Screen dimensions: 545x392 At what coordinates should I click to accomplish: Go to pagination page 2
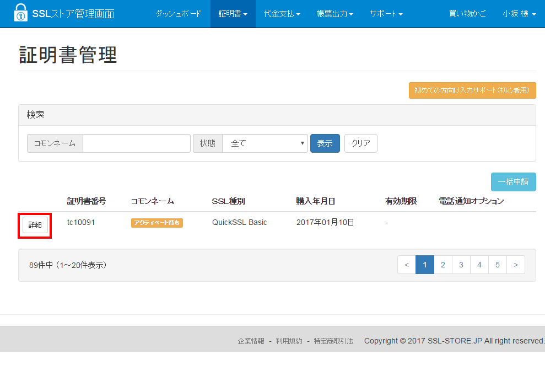(x=443, y=265)
